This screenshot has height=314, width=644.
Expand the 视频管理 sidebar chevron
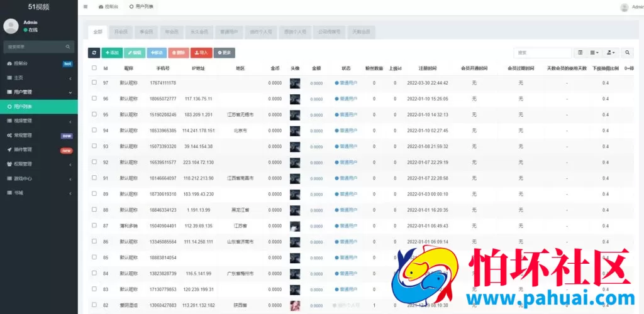click(x=70, y=121)
